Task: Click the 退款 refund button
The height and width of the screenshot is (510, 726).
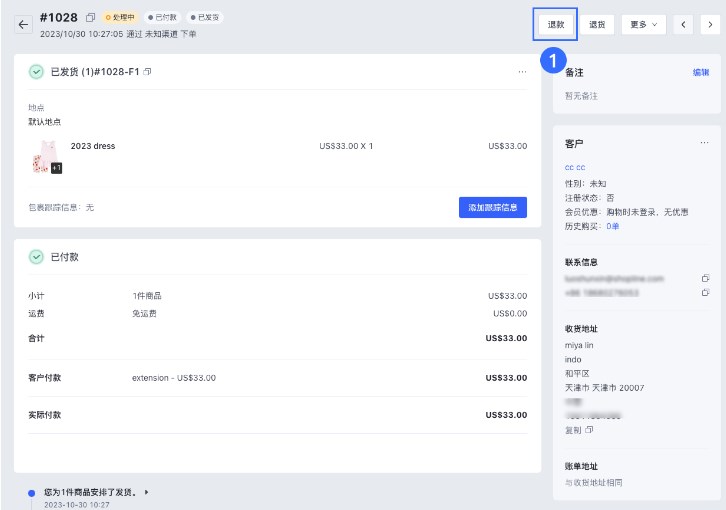Action: [x=555, y=24]
